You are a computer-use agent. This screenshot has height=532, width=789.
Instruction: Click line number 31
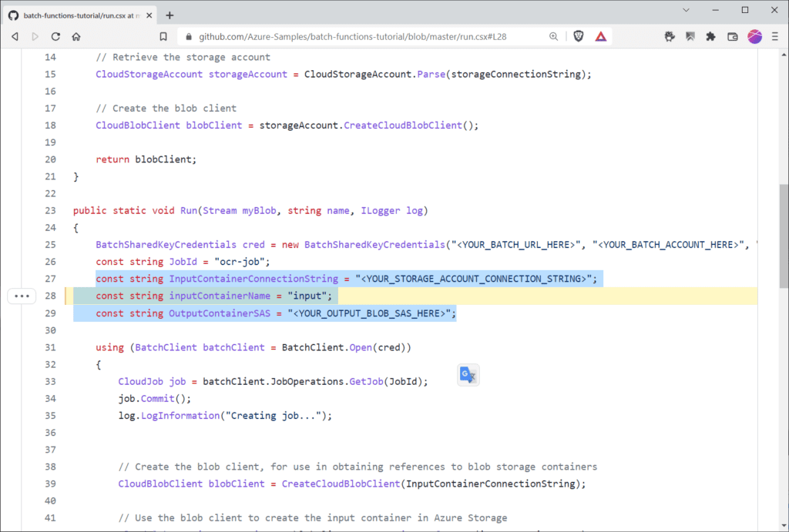[x=50, y=347]
